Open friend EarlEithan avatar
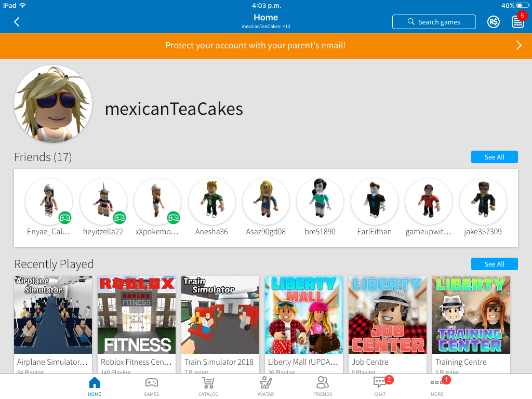The image size is (532, 399). (374, 202)
